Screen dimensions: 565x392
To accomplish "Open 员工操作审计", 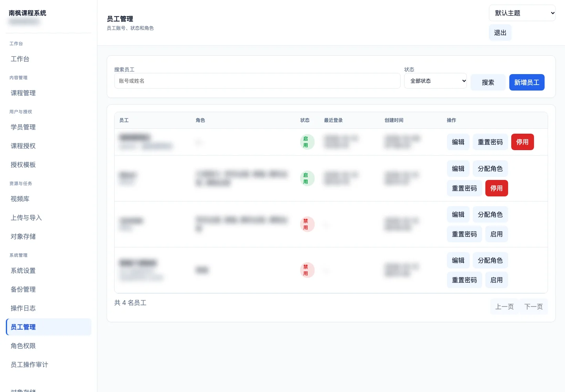I will click(x=49, y=365).
